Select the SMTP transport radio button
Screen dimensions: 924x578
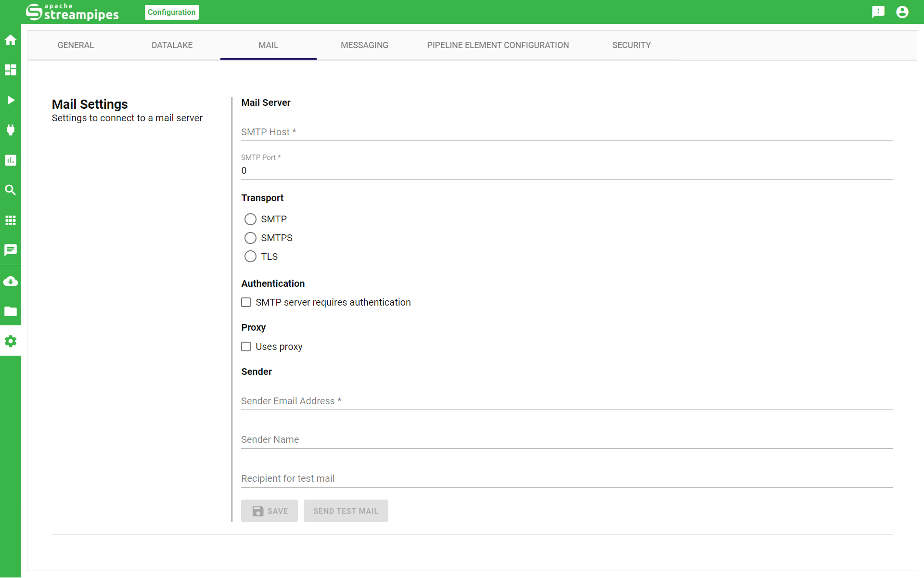(x=250, y=219)
